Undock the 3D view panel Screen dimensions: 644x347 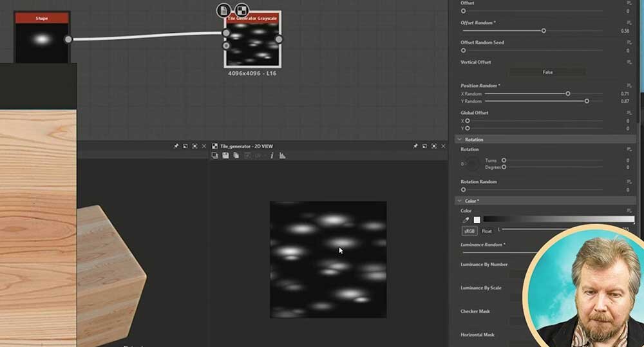[185, 146]
